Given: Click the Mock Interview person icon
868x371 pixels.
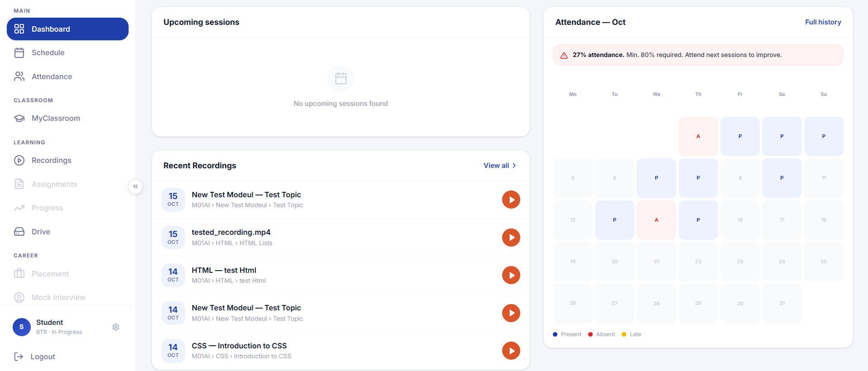Looking at the screenshot, I should click(19, 297).
